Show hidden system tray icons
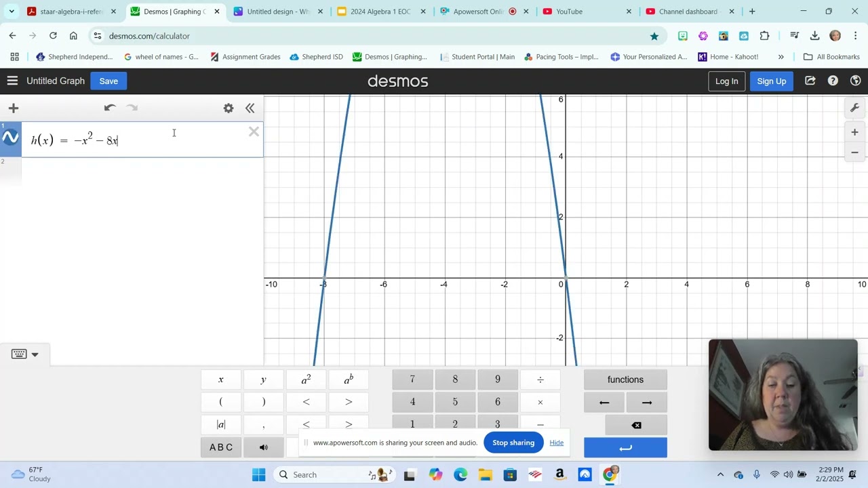Image resolution: width=868 pixels, height=488 pixels. coord(720,474)
